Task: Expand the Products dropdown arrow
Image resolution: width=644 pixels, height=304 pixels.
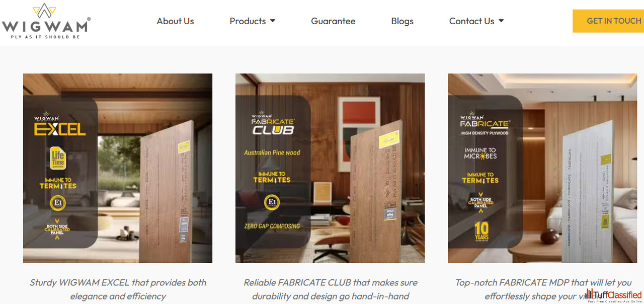Action: pos(273,21)
